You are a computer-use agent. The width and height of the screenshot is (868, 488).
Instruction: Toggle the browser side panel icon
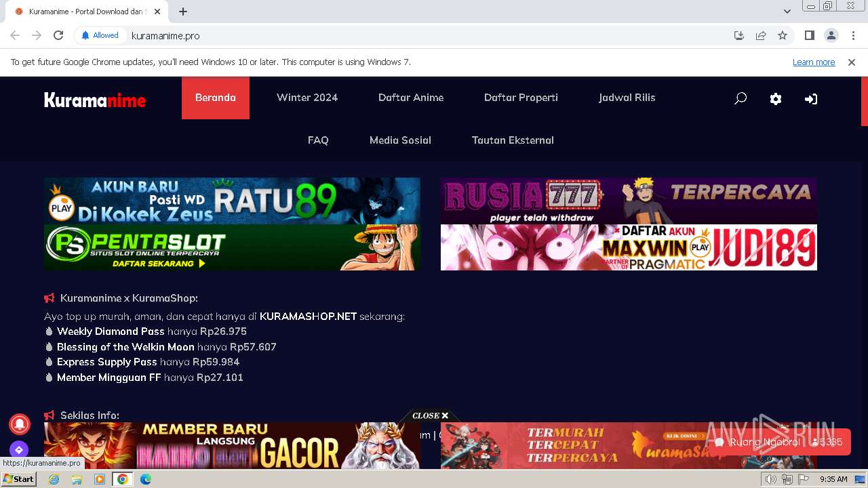[810, 35]
